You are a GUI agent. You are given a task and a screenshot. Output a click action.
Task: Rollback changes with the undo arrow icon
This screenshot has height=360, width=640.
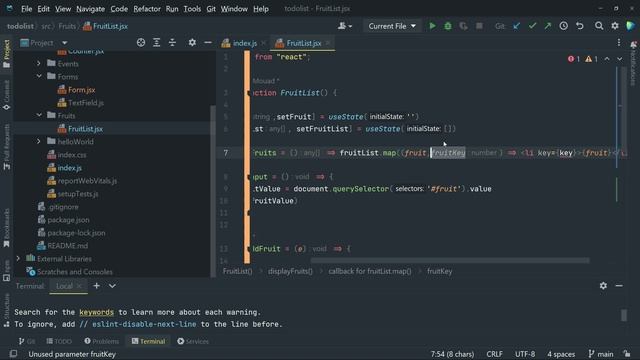580,26
